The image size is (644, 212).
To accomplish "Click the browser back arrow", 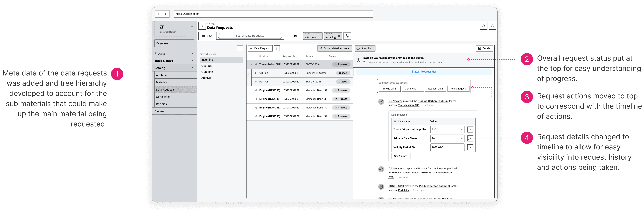I will click(x=158, y=14).
